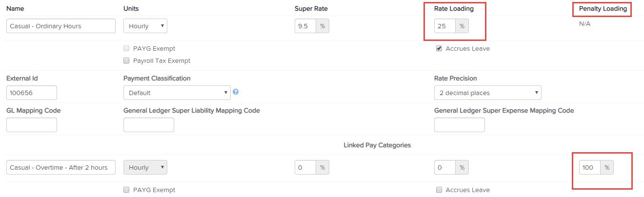Open the Units dropdown for Casual Overtime

(x=145, y=167)
